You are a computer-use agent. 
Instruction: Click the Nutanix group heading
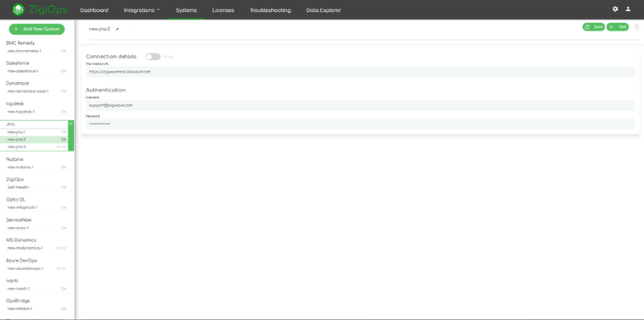pyautogui.click(x=14, y=159)
